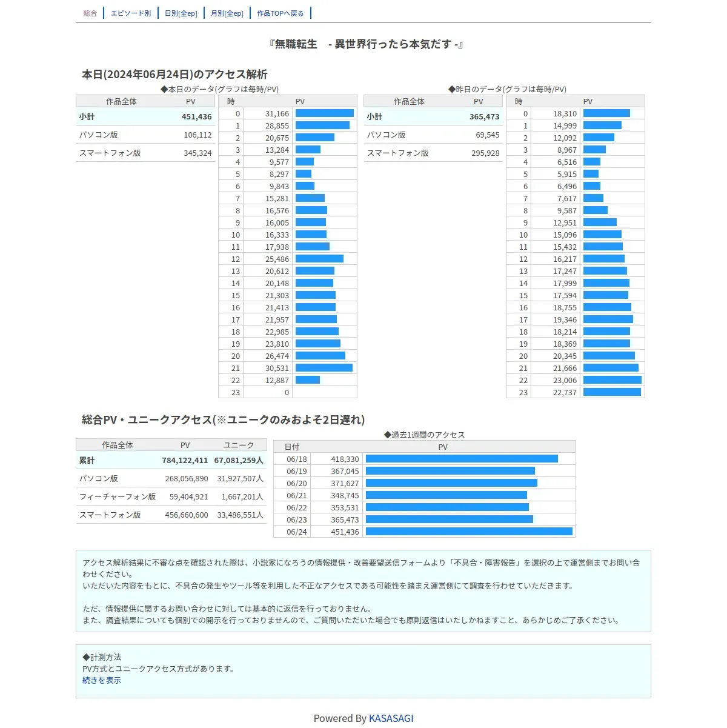Click yesterday's hour 0 PV 18,310

pyautogui.click(x=565, y=113)
